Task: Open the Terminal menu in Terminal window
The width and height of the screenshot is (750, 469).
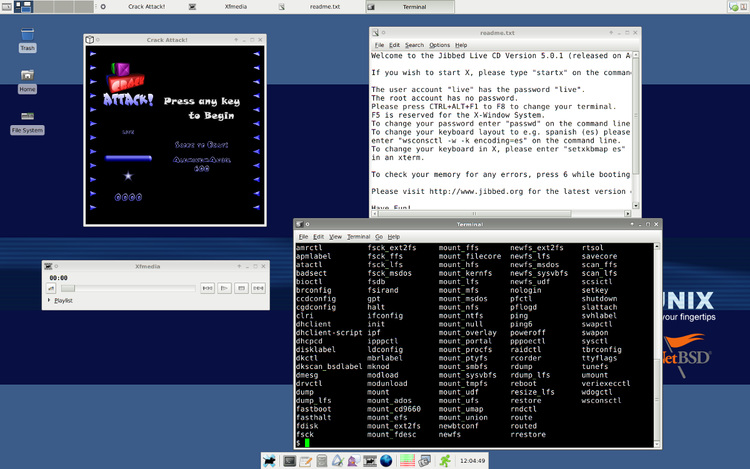Action: coord(358,237)
